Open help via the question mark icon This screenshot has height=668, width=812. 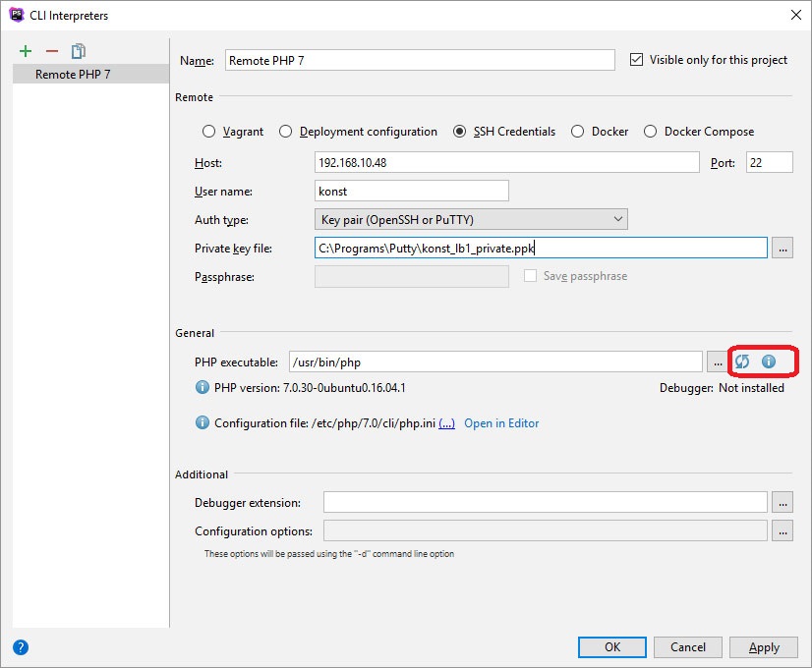tap(21, 646)
